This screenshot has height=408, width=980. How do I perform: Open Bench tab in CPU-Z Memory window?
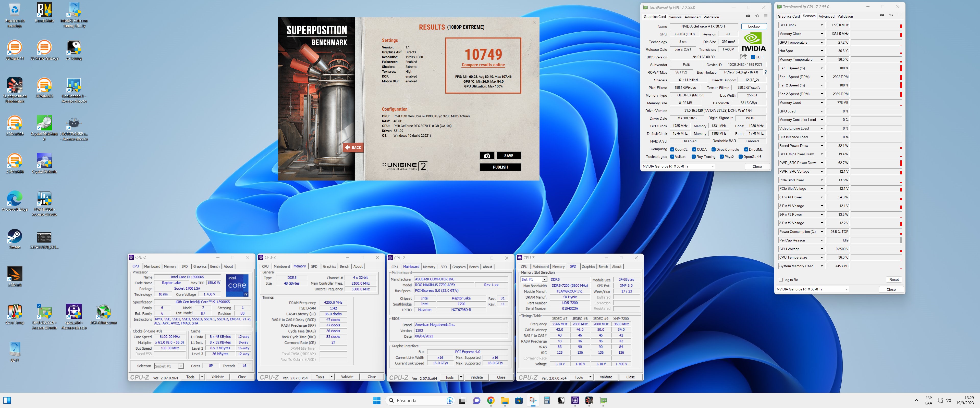[x=344, y=266]
